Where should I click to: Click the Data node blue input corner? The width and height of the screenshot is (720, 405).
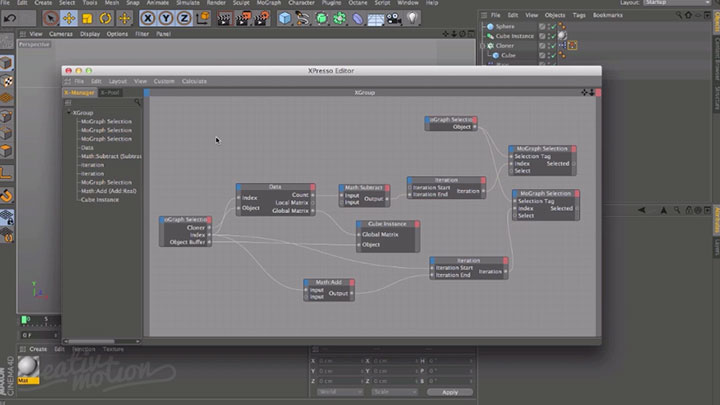click(239, 187)
